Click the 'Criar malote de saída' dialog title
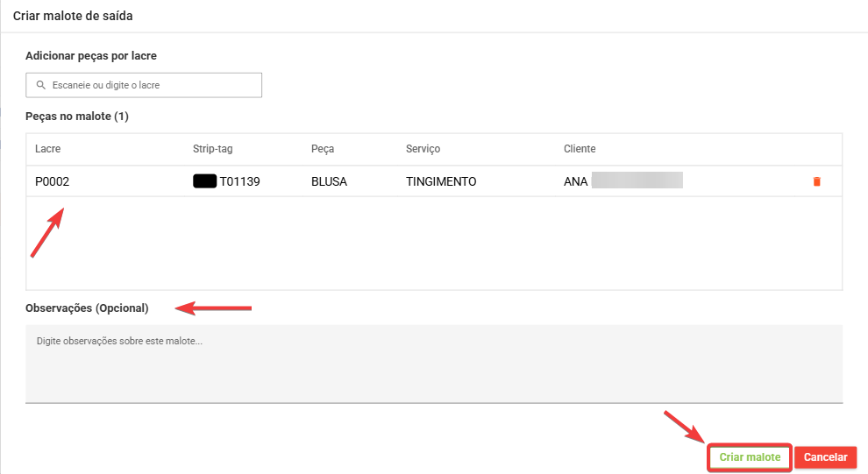The image size is (868, 474). click(x=73, y=16)
